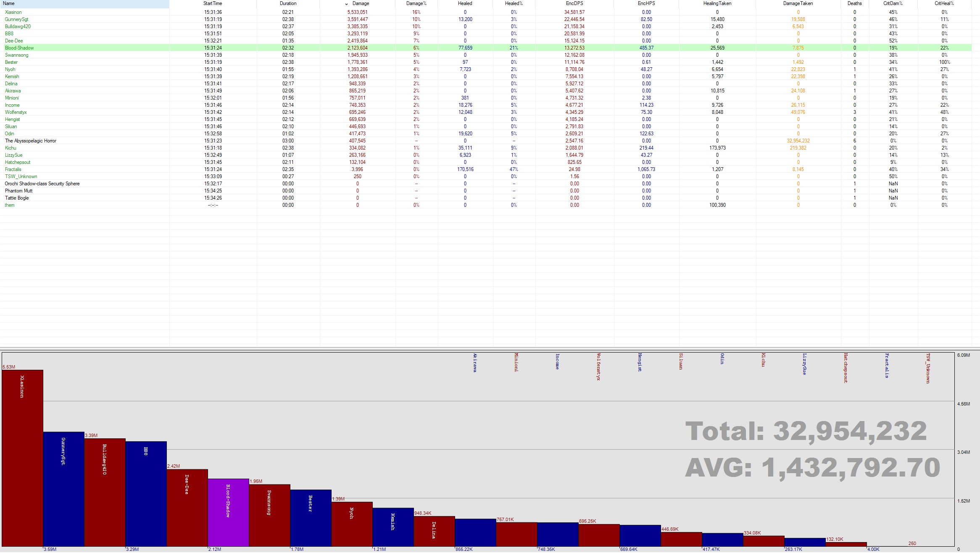980x553 pixels.
Task: Click the blue BB8 chart bar
Action: 146,494
